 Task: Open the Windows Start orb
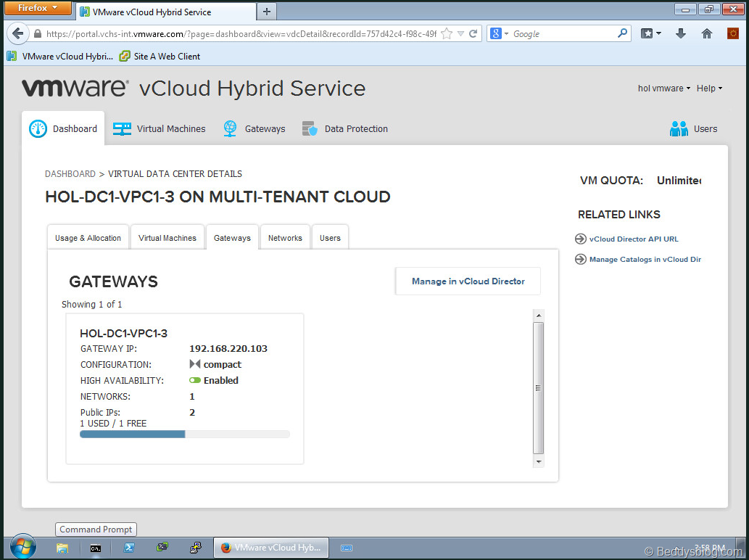pyautogui.click(x=23, y=547)
